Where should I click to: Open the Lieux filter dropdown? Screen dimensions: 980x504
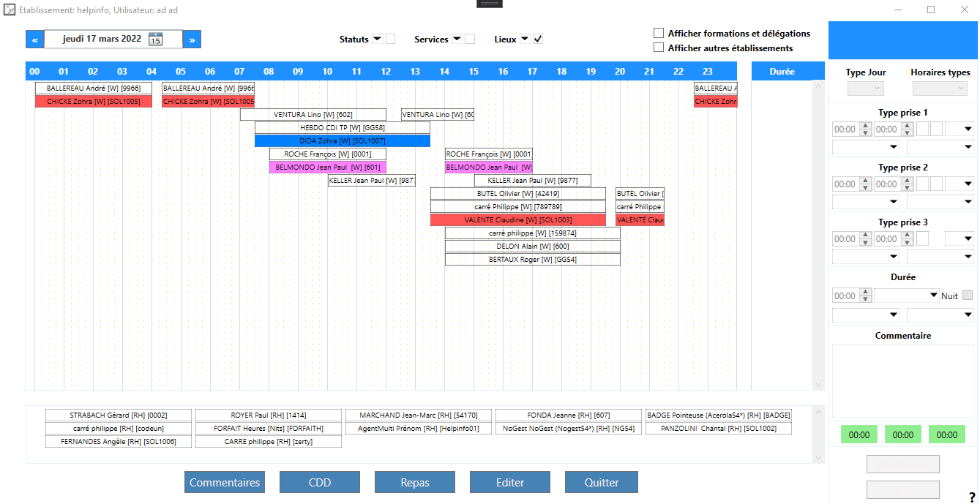pos(524,40)
